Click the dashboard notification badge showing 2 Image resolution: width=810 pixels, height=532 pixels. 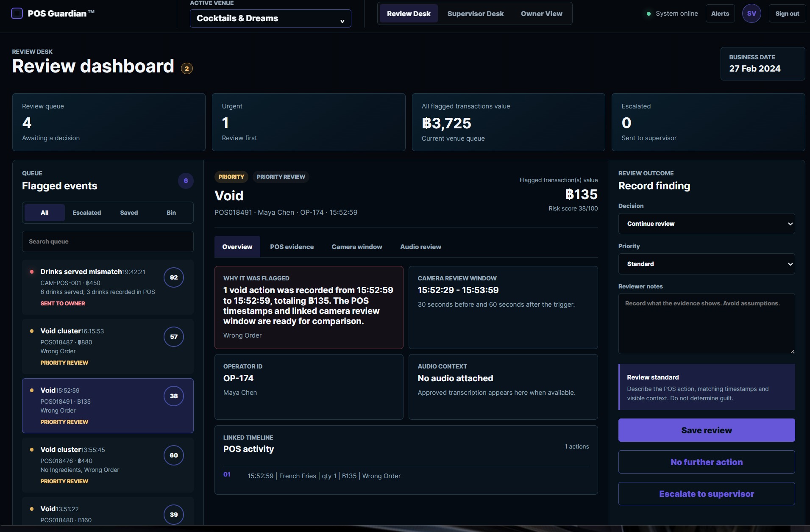(187, 68)
